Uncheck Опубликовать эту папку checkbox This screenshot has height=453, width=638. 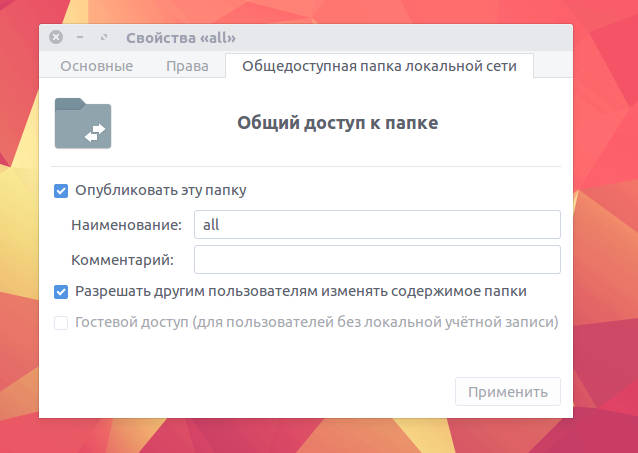61,190
